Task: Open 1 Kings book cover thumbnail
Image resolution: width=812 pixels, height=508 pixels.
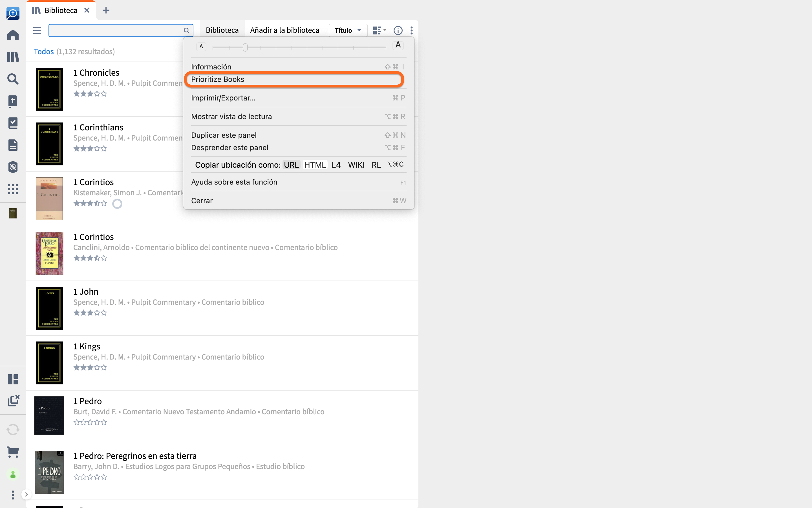Action: click(49, 363)
